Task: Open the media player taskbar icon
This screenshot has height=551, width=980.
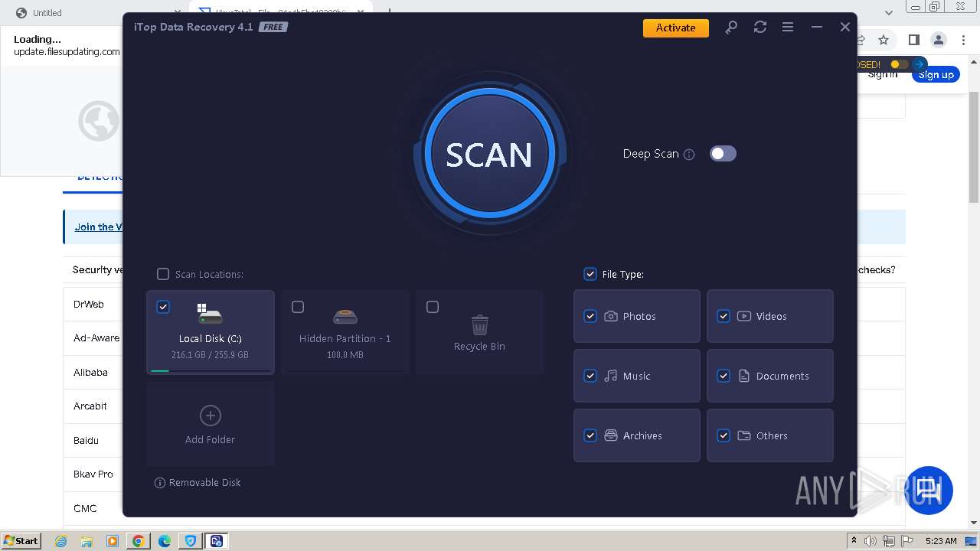Action: 113,541
